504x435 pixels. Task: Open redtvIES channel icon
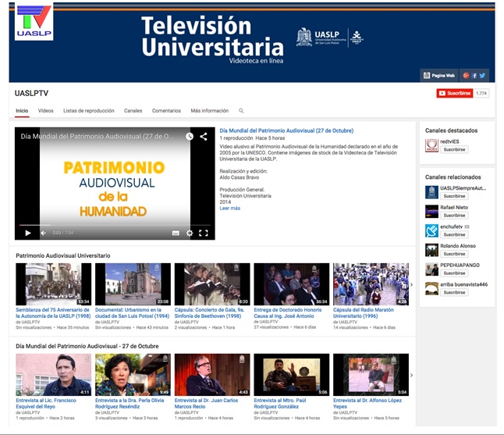431,145
